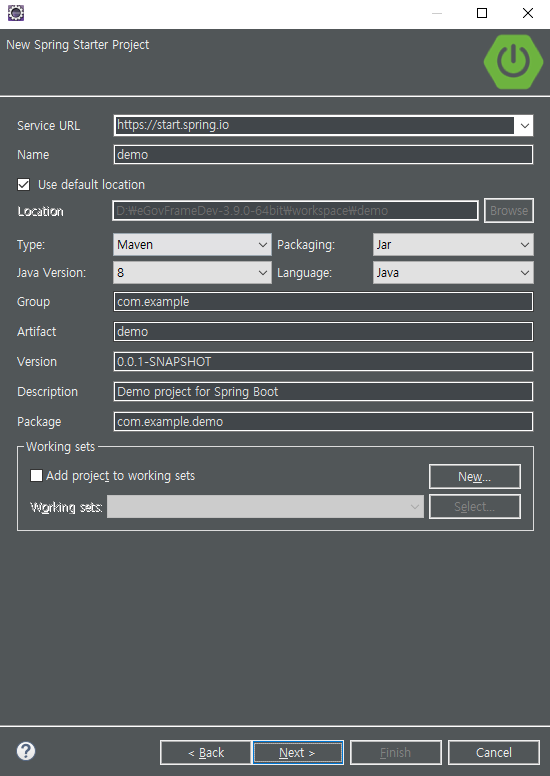Click the 'Package' label
Image resolution: width=550 pixels, height=776 pixels.
pyautogui.click(x=39, y=422)
